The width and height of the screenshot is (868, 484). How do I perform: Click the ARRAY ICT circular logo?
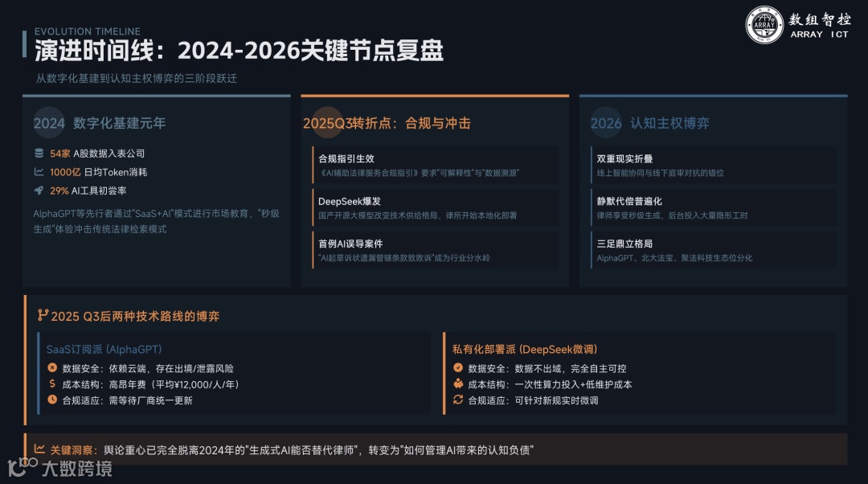pyautogui.click(x=764, y=25)
